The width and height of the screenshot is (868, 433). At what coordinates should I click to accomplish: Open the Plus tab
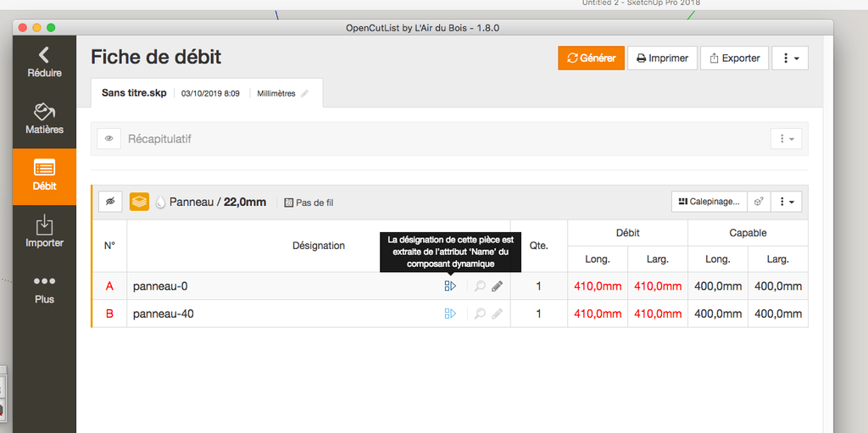[x=44, y=289]
